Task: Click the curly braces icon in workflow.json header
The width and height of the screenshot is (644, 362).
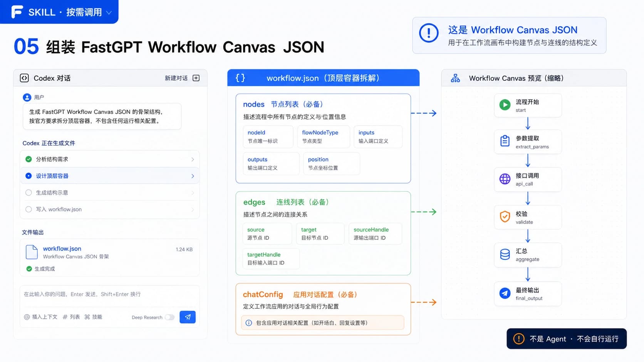Action: click(x=240, y=78)
